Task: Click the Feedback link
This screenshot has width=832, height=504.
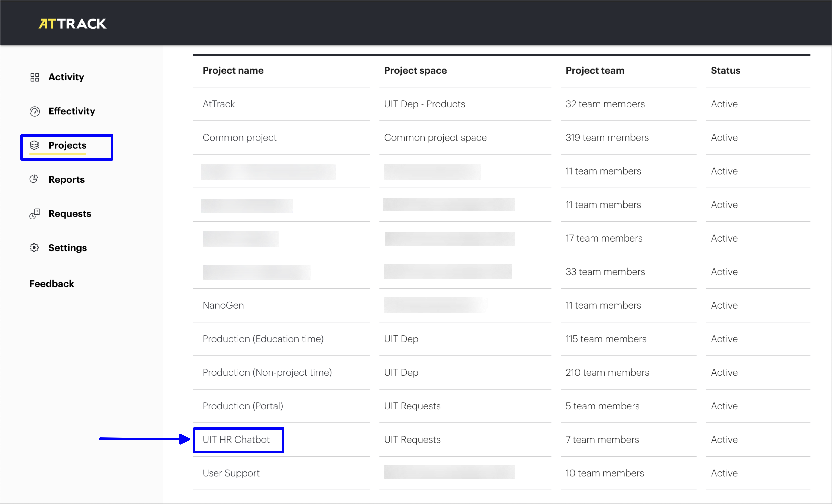Action: coord(52,284)
